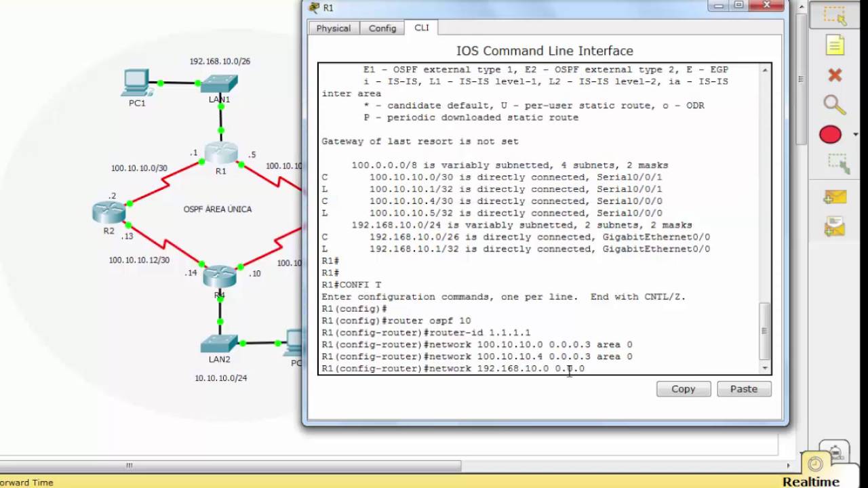Click the Paste button
The height and width of the screenshot is (488, 868).
point(744,389)
